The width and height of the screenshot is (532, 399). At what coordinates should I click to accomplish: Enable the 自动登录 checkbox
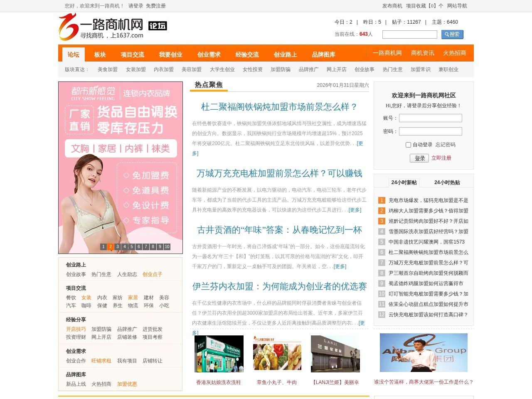tap(408, 145)
